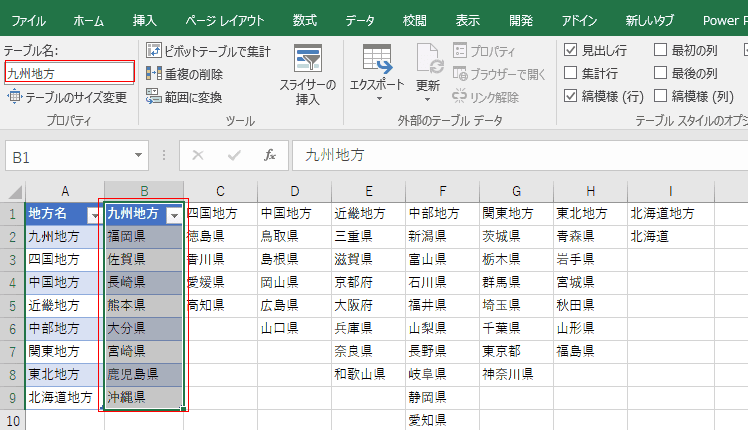
Task: Select column A header
Action: 65,191
